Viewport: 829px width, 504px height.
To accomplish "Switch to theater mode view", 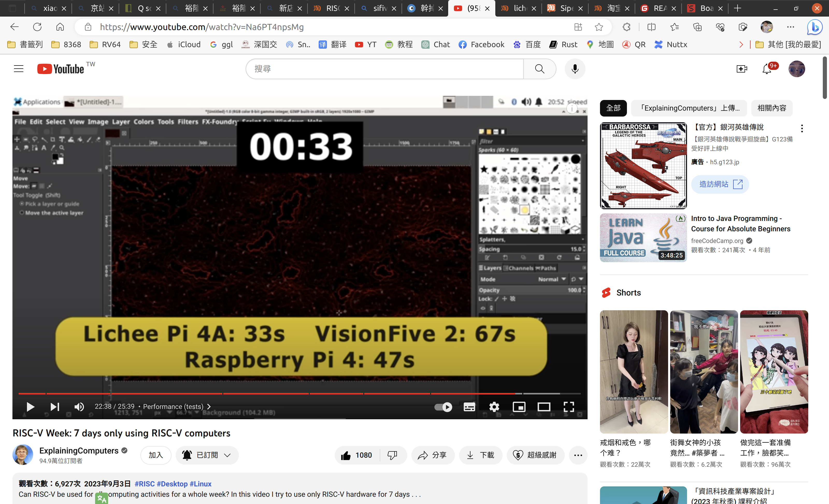I will point(544,407).
